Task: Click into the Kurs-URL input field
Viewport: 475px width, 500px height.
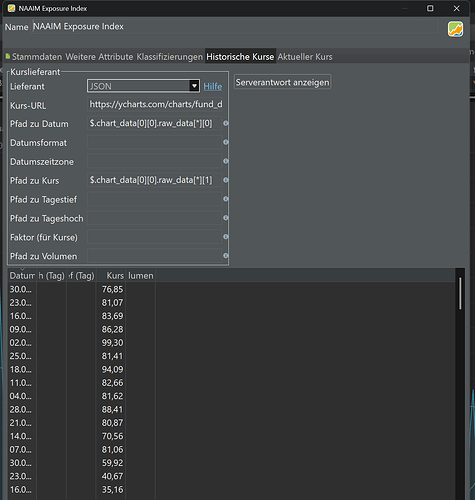Action: pyautogui.click(x=155, y=105)
